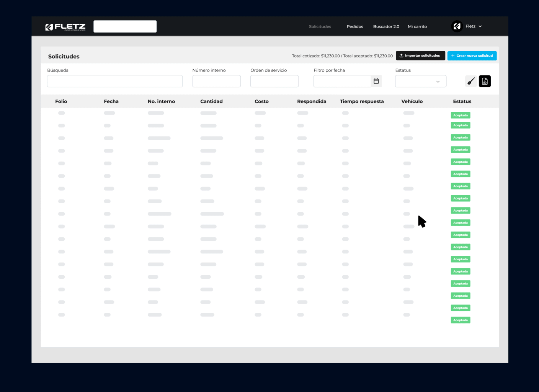Click the broom clear-filters icon

[471, 81]
